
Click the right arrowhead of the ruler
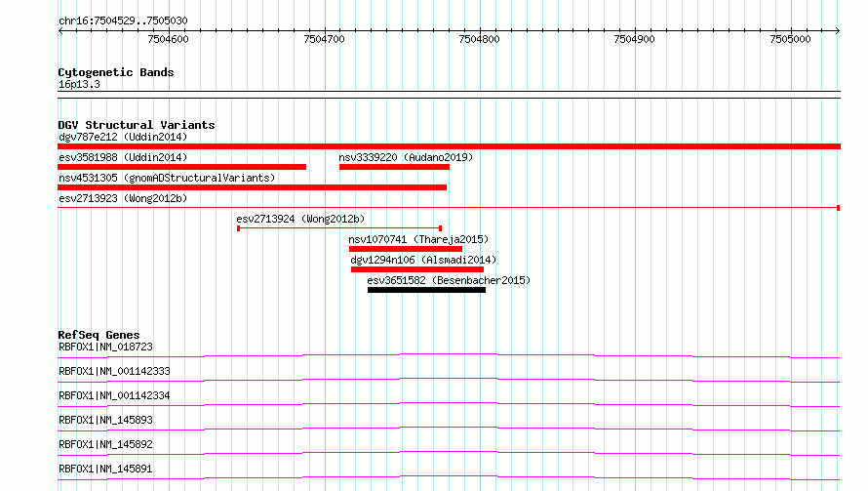[x=838, y=30]
